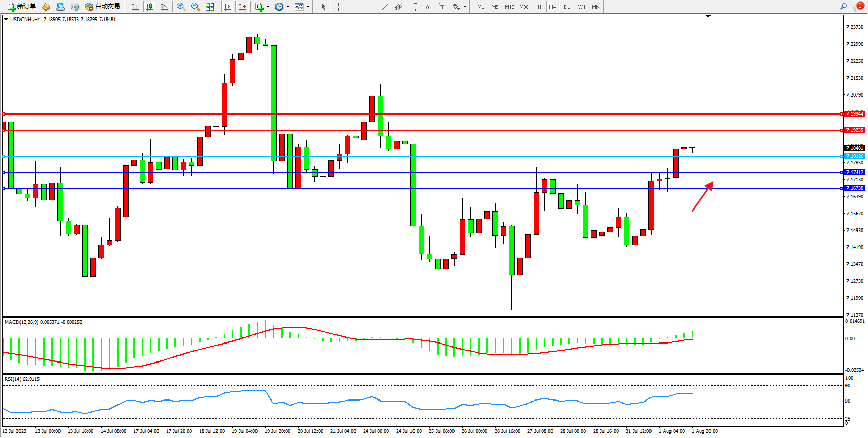Click the zoom out magnifier icon

point(195,7)
